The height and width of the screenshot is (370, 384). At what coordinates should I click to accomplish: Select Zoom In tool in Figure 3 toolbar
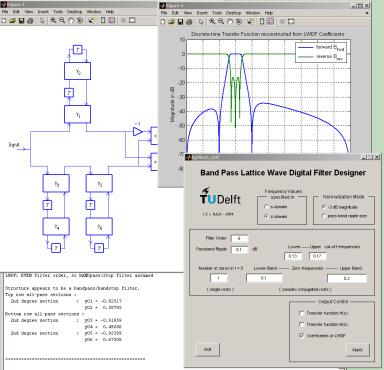tap(53, 21)
